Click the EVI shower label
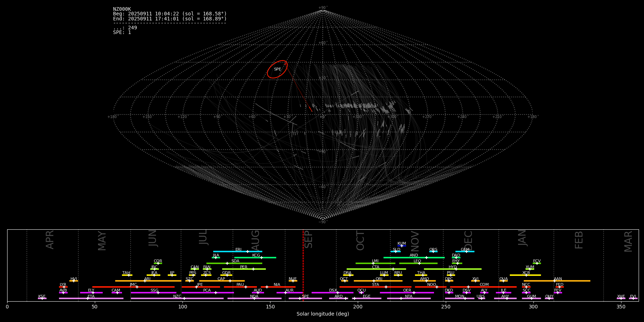The image size is (644, 322). click(x=633, y=296)
